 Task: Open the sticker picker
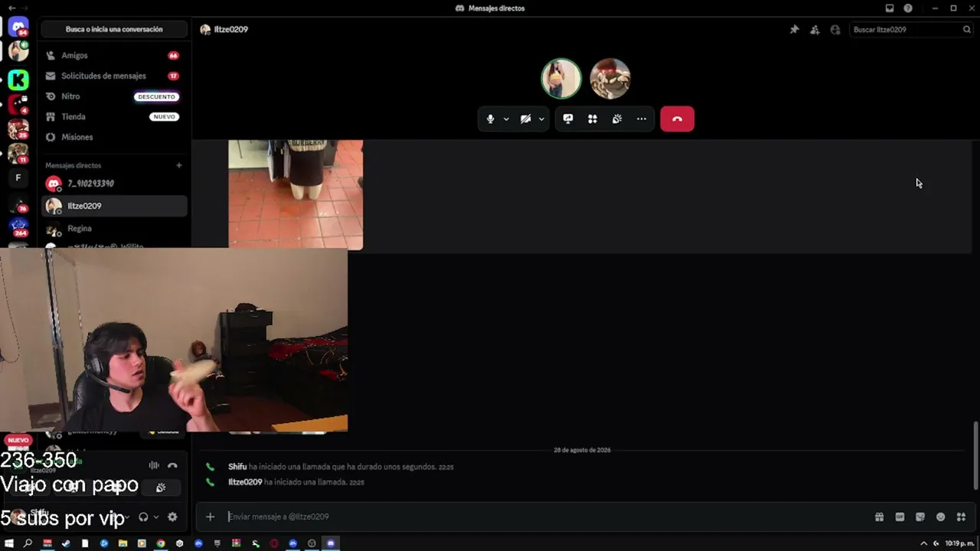point(920,517)
